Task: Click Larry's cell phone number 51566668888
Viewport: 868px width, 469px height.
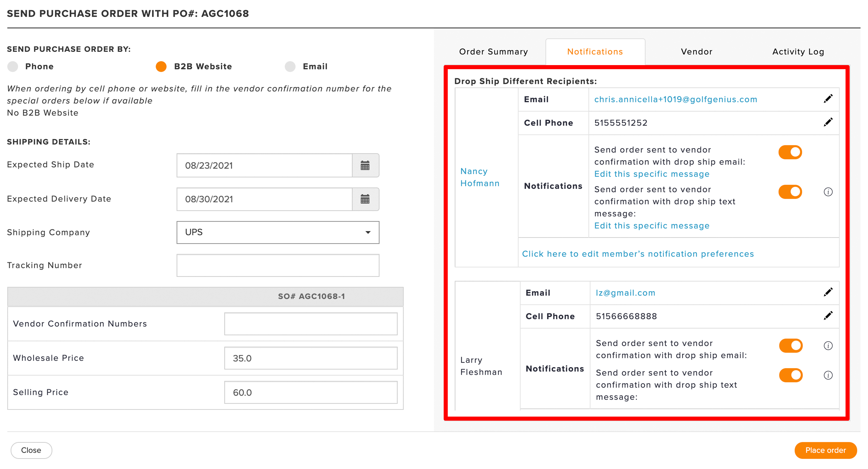Action: point(626,316)
